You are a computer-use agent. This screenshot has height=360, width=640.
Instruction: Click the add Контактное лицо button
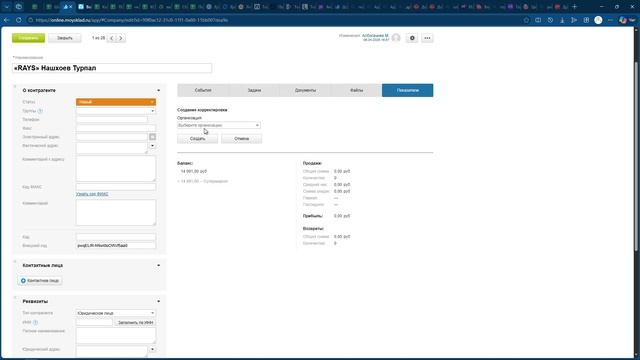(x=40, y=281)
